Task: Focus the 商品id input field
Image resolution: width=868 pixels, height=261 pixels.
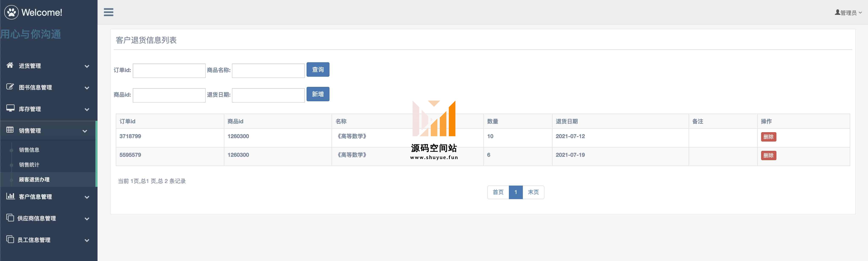Action: [x=169, y=95]
